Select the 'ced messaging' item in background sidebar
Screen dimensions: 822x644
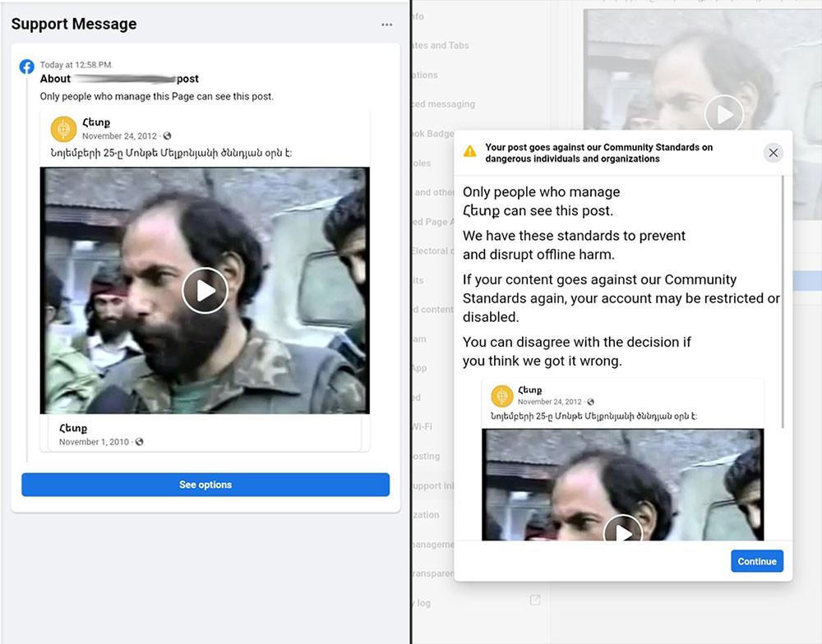(444, 103)
